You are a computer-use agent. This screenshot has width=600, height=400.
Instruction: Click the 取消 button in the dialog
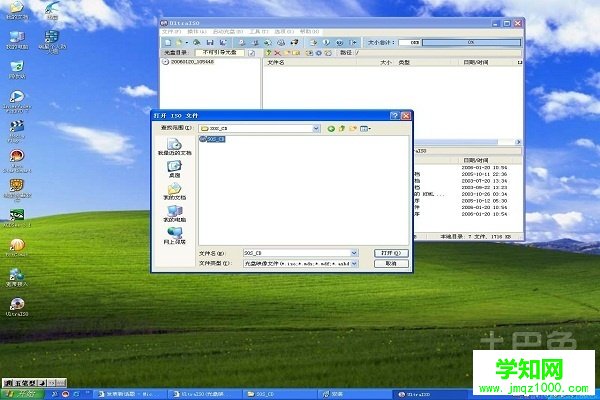[x=391, y=263]
